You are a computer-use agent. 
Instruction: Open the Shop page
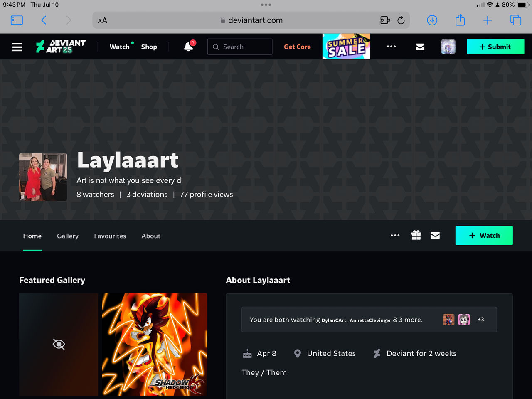click(x=149, y=47)
